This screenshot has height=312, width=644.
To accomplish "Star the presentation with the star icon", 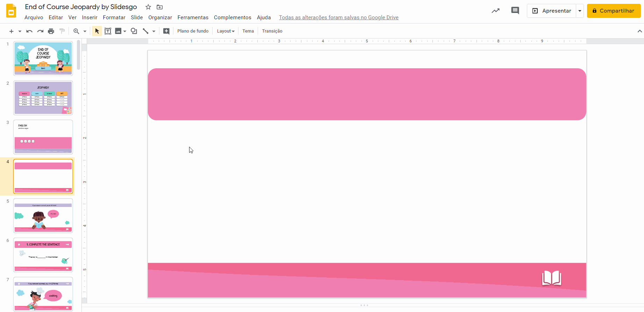I will (148, 7).
